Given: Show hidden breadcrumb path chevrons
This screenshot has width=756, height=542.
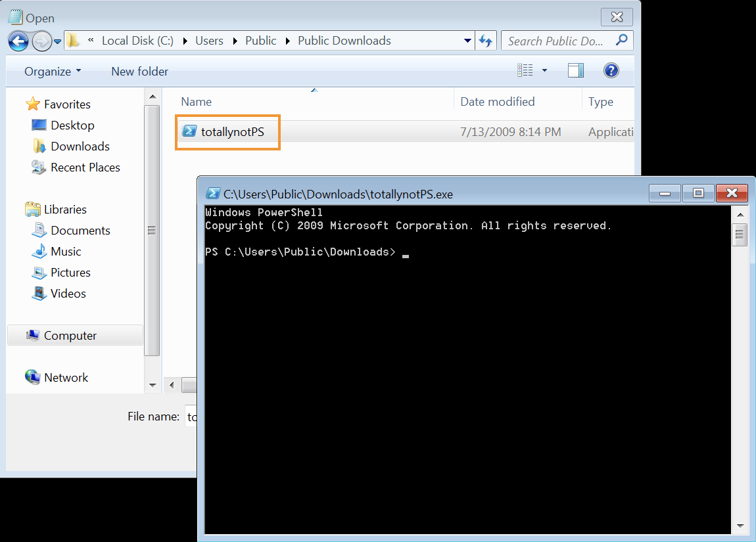Looking at the screenshot, I should pos(91,41).
